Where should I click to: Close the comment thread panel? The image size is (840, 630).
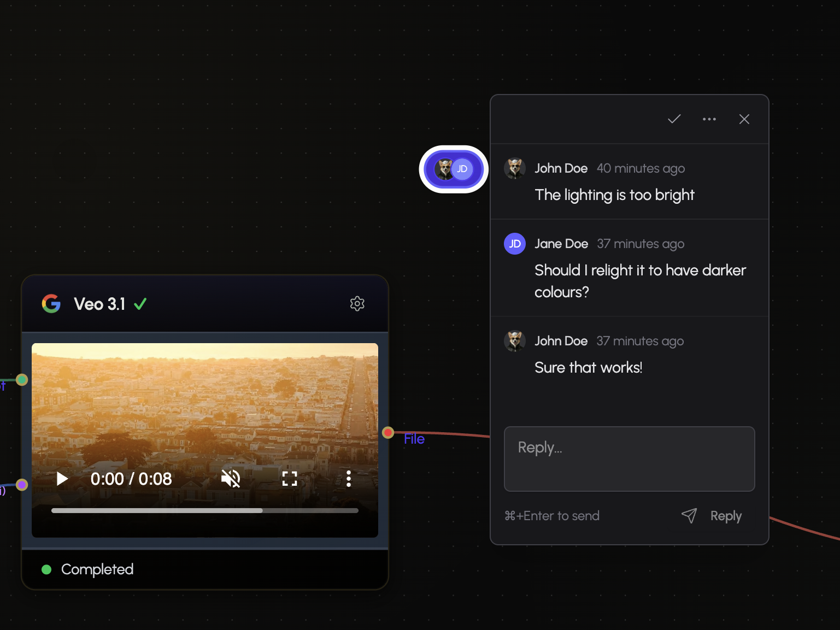tap(744, 119)
